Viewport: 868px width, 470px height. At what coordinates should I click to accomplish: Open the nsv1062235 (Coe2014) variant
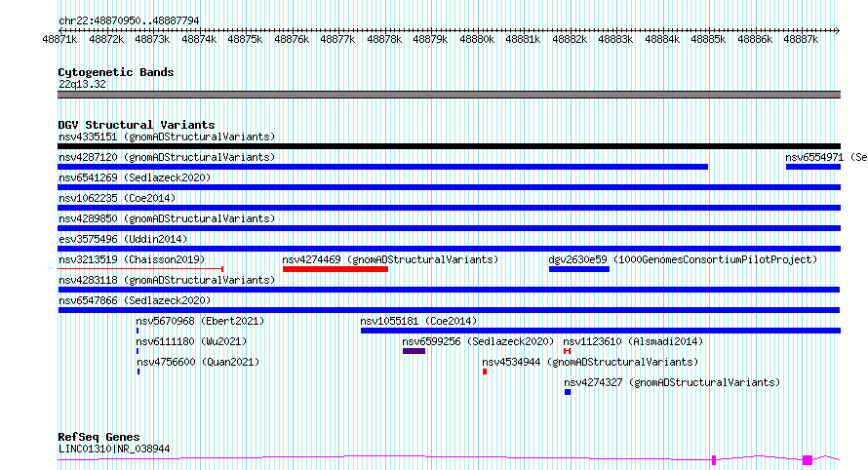point(117,198)
